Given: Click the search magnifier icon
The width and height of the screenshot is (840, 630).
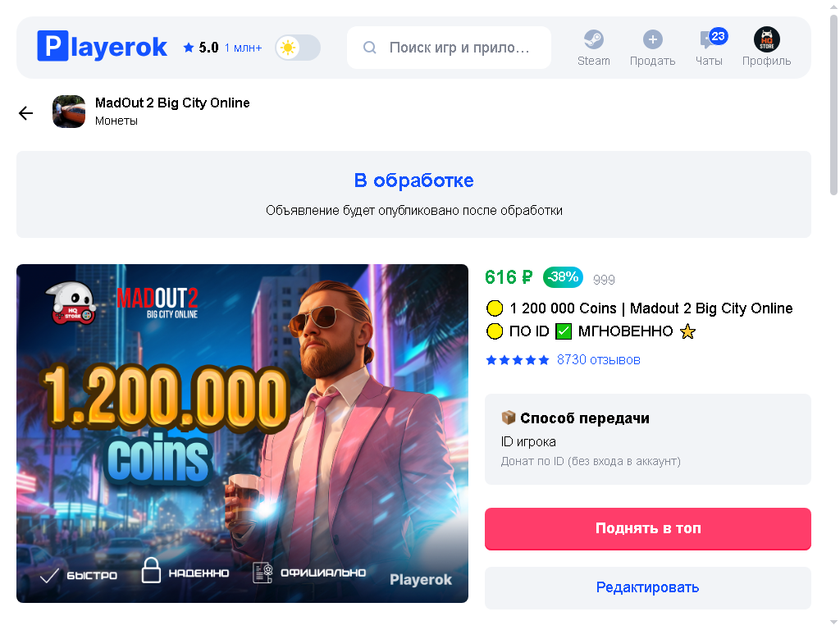Looking at the screenshot, I should [370, 48].
